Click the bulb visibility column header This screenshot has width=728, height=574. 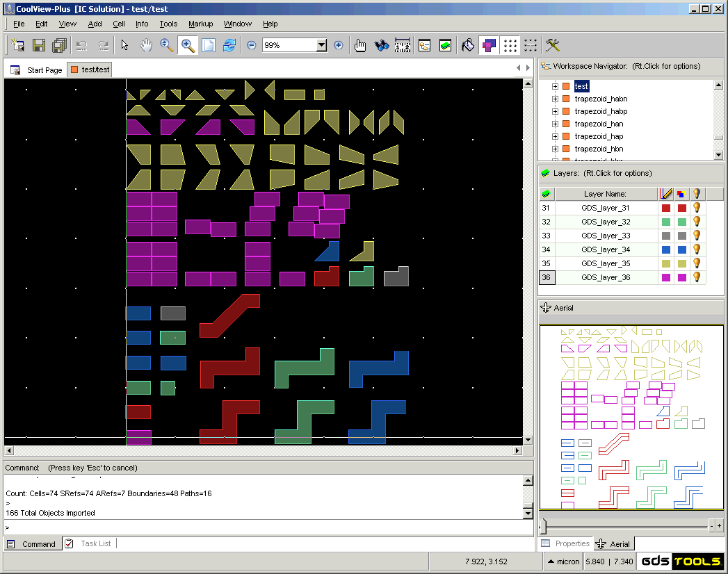[697, 194]
